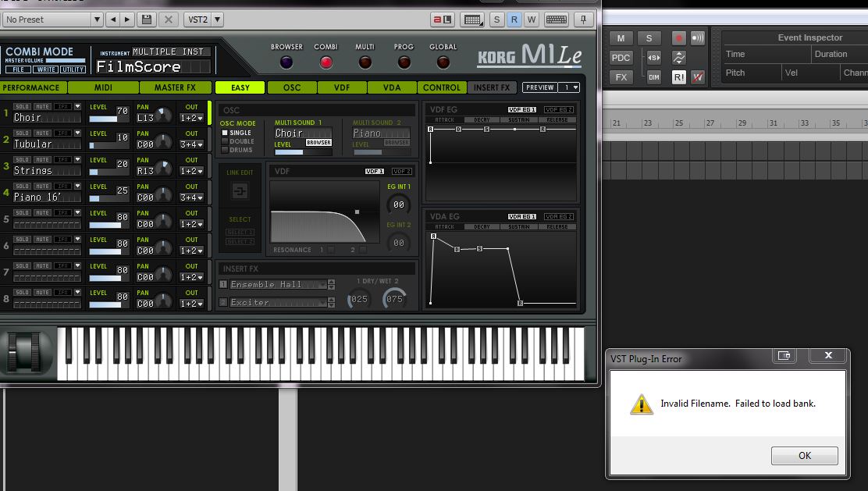Open the error dialog window options icon
Image resolution: width=868 pixels, height=491 pixels.
coord(784,355)
